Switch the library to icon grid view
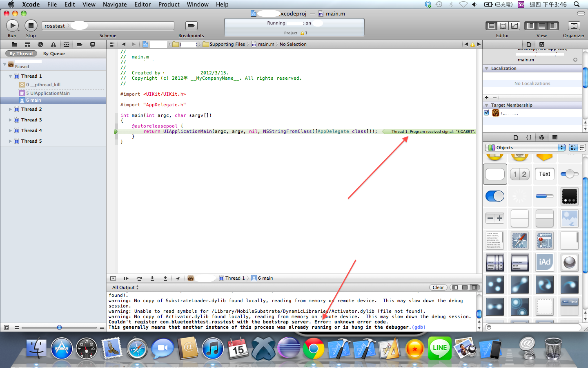The height and width of the screenshot is (368, 588). click(573, 148)
